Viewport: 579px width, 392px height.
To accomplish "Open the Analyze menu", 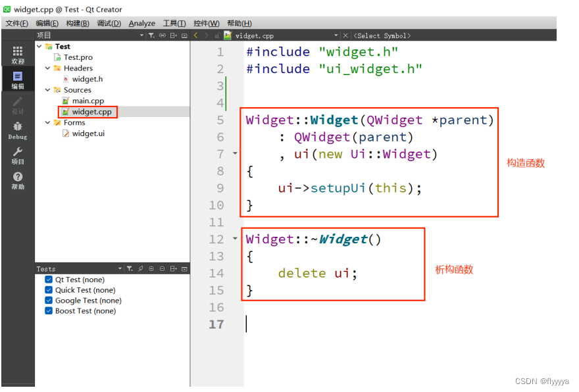I will point(142,23).
